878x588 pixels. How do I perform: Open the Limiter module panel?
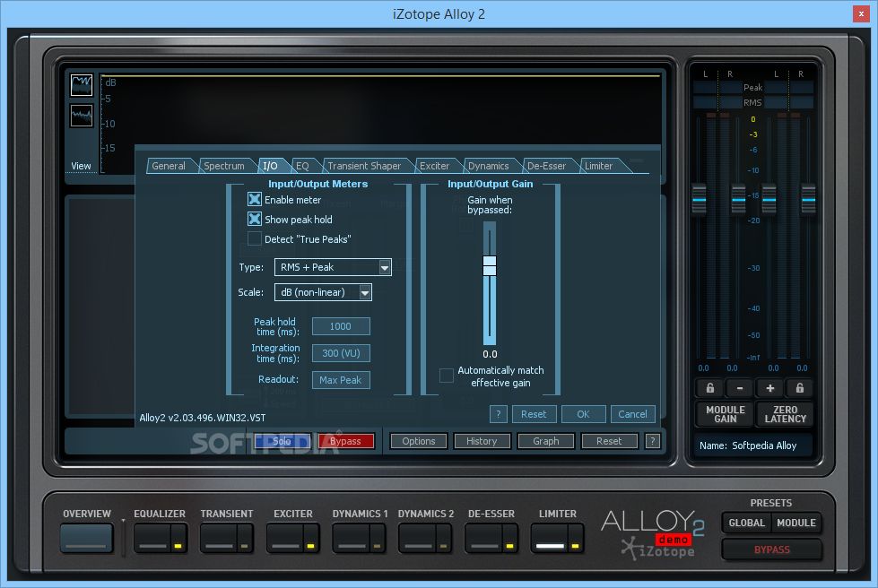tap(550, 538)
